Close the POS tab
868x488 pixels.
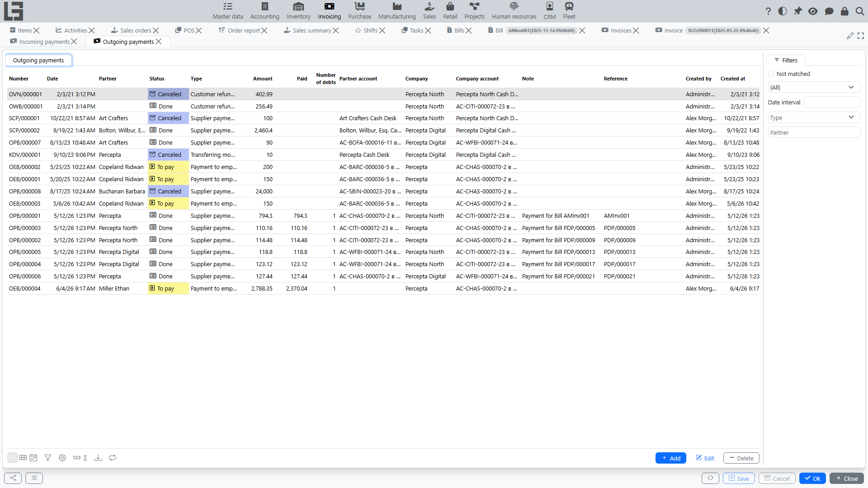click(x=198, y=30)
